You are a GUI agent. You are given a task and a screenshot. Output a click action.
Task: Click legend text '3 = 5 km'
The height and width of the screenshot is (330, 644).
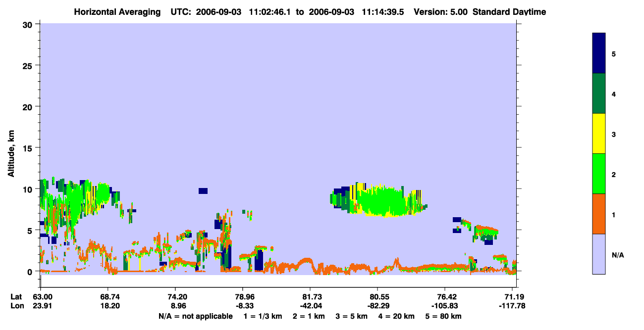coord(351,316)
